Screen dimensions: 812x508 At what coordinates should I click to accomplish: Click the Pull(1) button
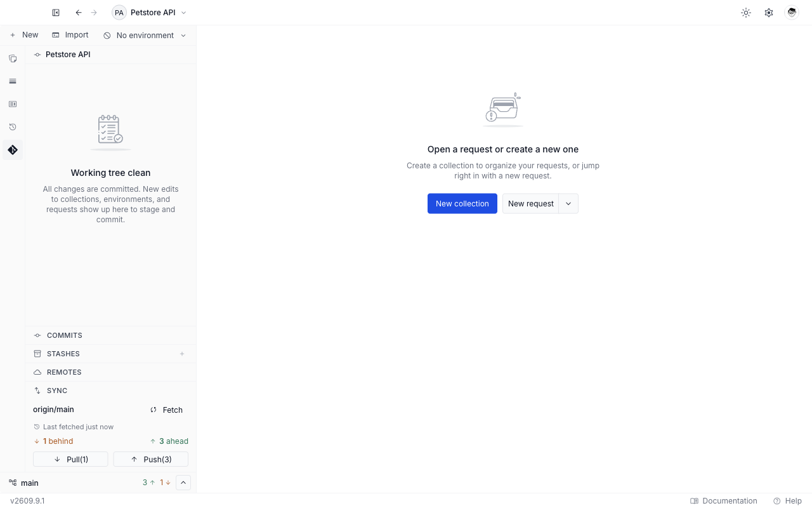pos(70,459)
